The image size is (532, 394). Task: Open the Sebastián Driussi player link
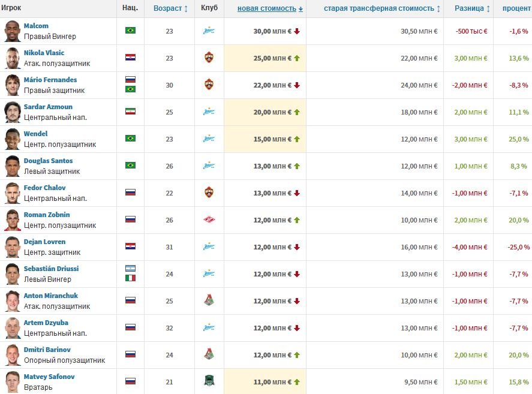click(51, 269)
